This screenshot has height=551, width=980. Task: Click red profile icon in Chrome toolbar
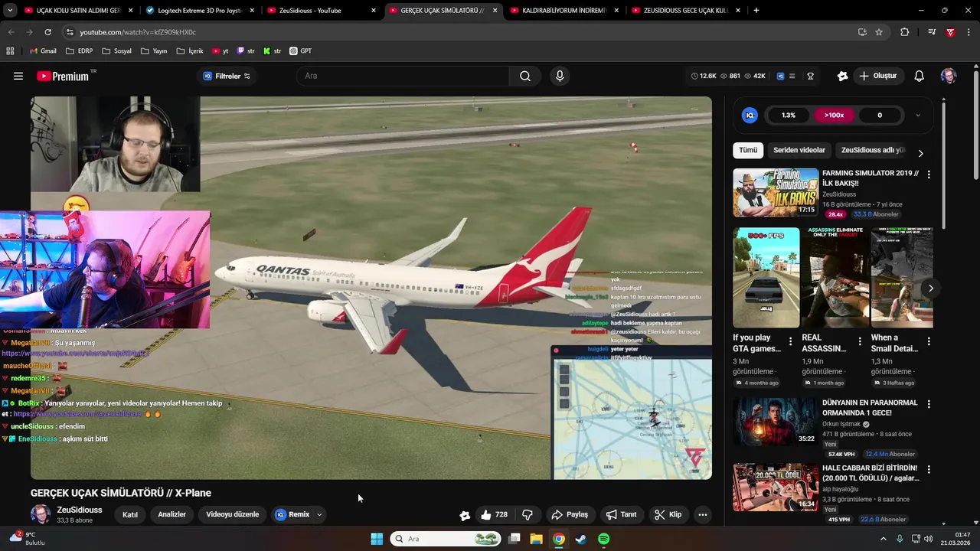[950, 32]
